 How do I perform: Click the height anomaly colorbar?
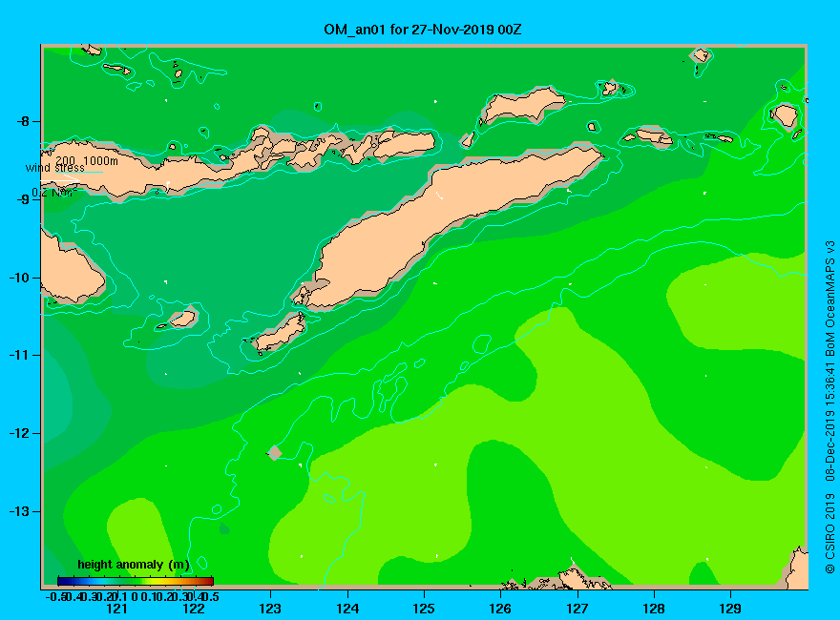pos(136,581)
